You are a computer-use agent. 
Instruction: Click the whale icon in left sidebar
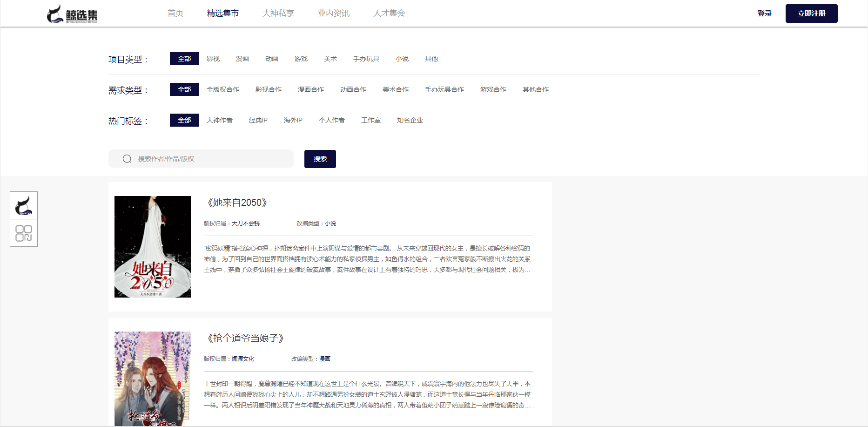coord(24,205)
